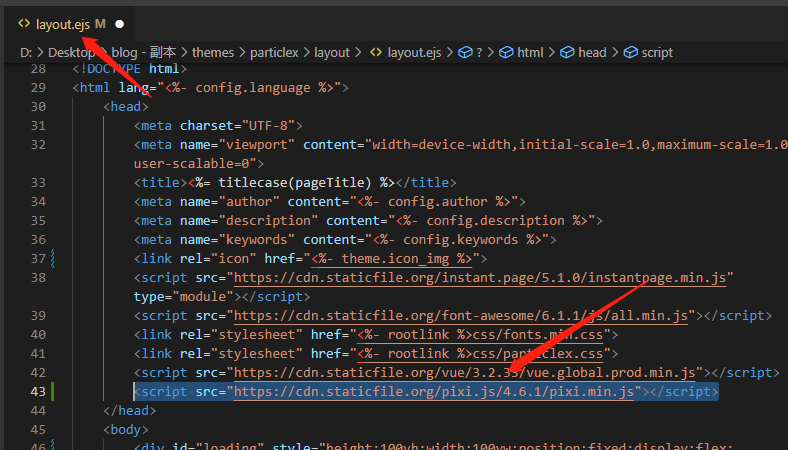This screenshot has width=788, height=450.
Task: Click the type="module" attribute
Action: [x=183, y=297]
